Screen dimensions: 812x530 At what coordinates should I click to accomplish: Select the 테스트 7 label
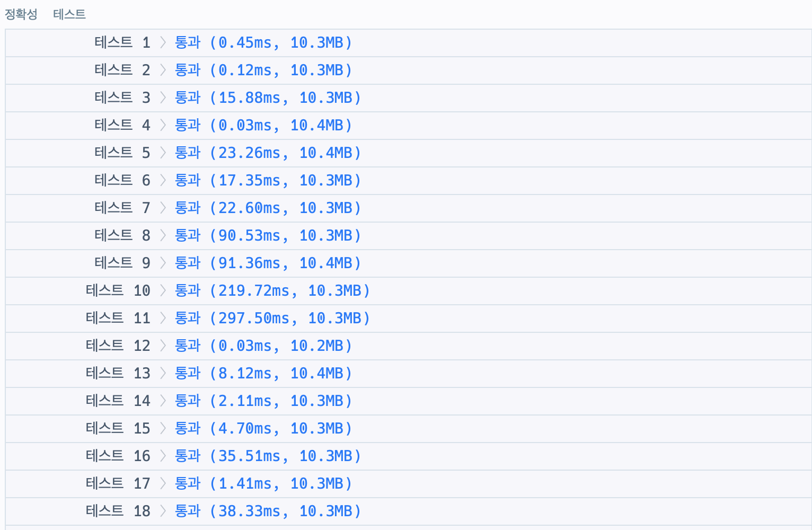click(x=122, y=208)
